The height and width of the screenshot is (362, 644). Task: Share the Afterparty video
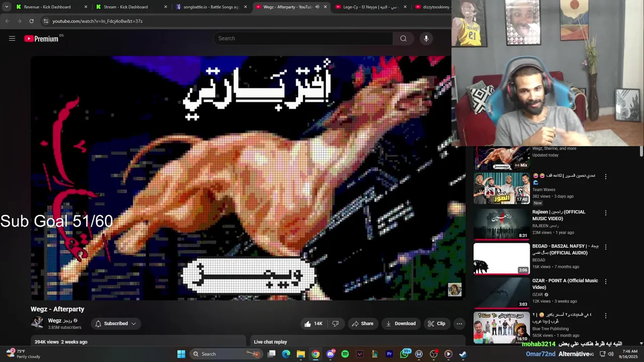[362, 324]
